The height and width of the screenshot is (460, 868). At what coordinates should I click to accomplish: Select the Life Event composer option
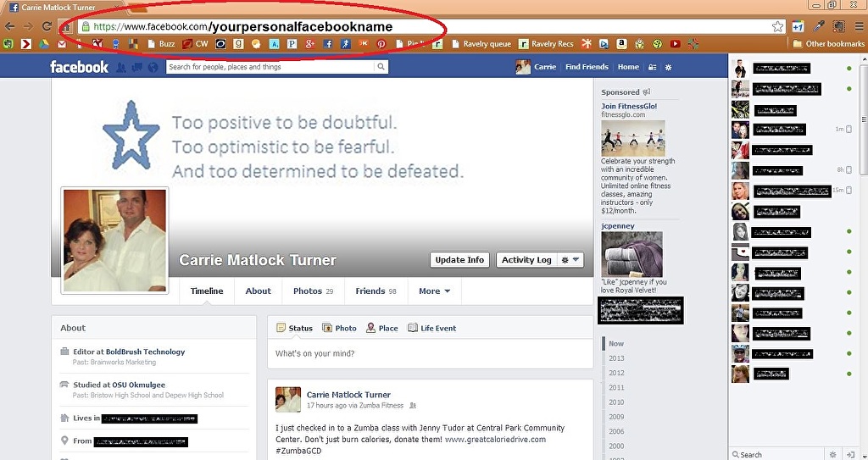click(431, 328)
